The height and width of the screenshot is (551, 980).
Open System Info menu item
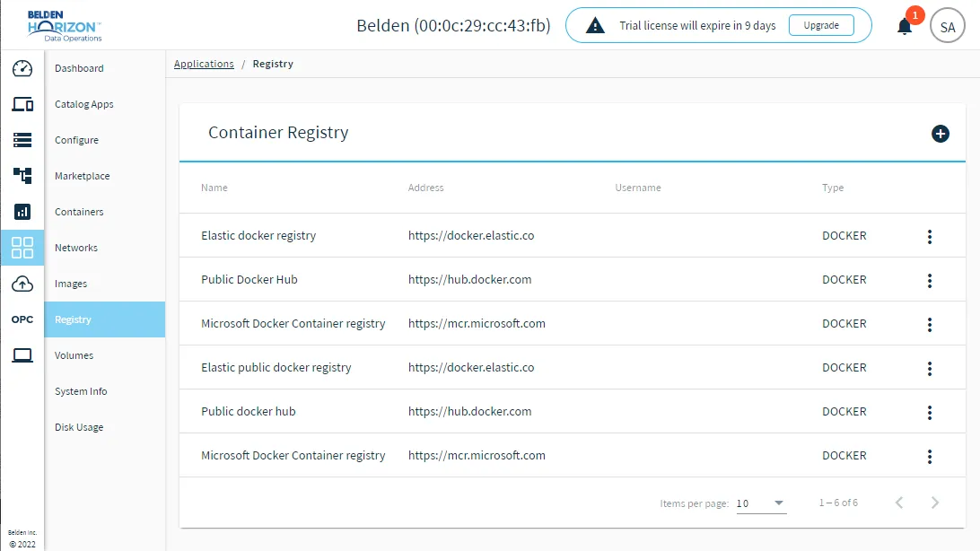pos(81,391)
